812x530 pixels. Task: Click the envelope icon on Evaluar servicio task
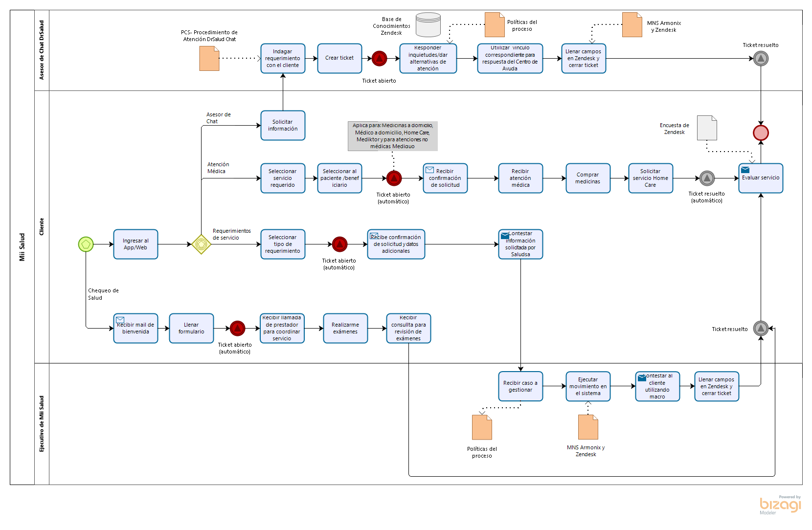(x=745, y=170)
